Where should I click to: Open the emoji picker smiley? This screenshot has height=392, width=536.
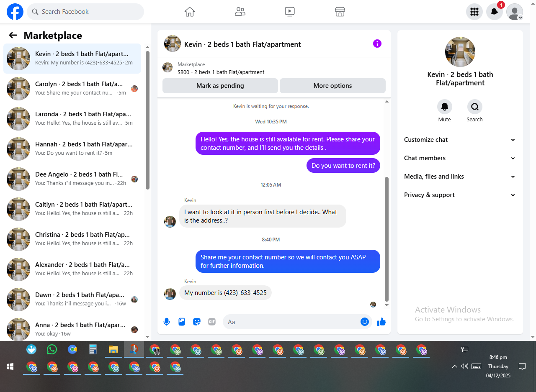(x=365, y=322)
